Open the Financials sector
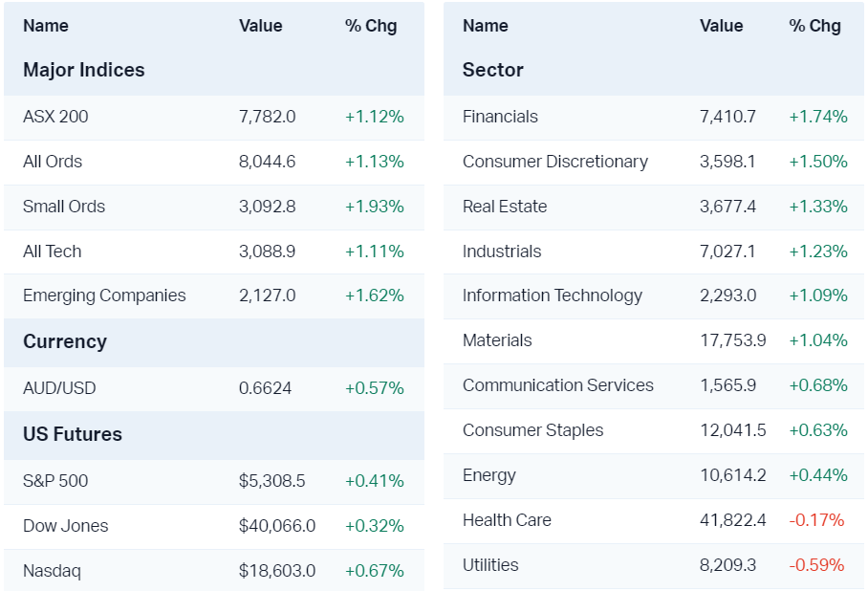The width and height of the screenshot is (868, 591). pos(500,117)
